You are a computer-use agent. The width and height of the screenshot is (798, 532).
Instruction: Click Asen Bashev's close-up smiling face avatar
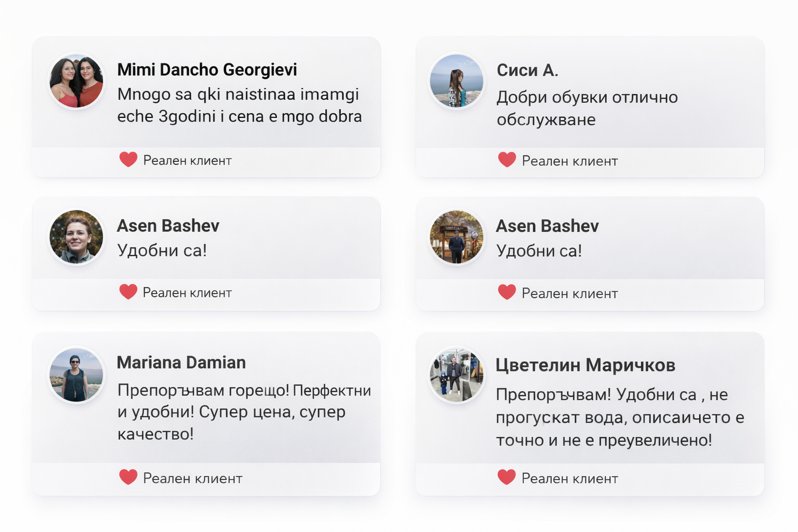click(76, 237)
